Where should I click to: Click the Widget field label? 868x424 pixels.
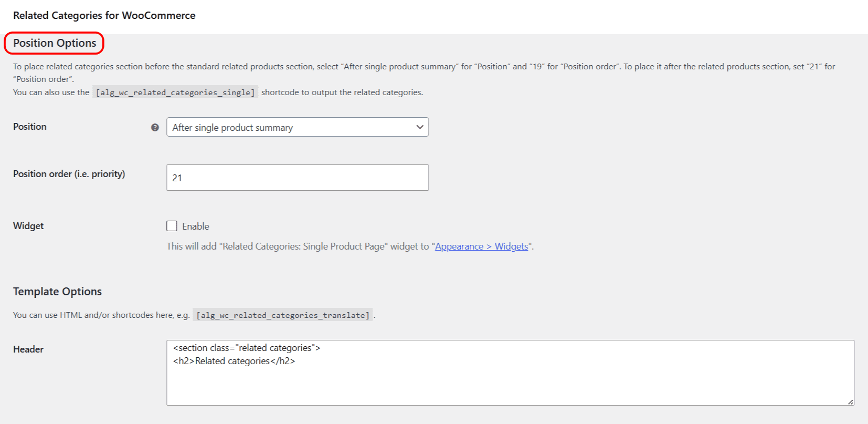pos(28,226)
